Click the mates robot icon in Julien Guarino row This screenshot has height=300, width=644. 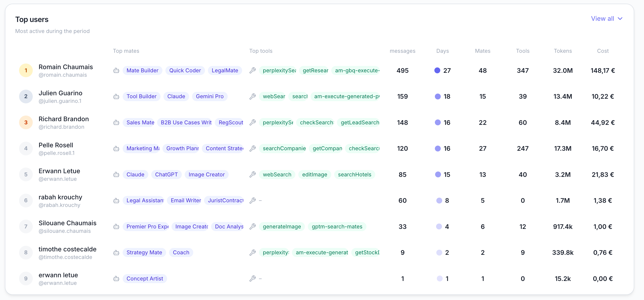116,96
